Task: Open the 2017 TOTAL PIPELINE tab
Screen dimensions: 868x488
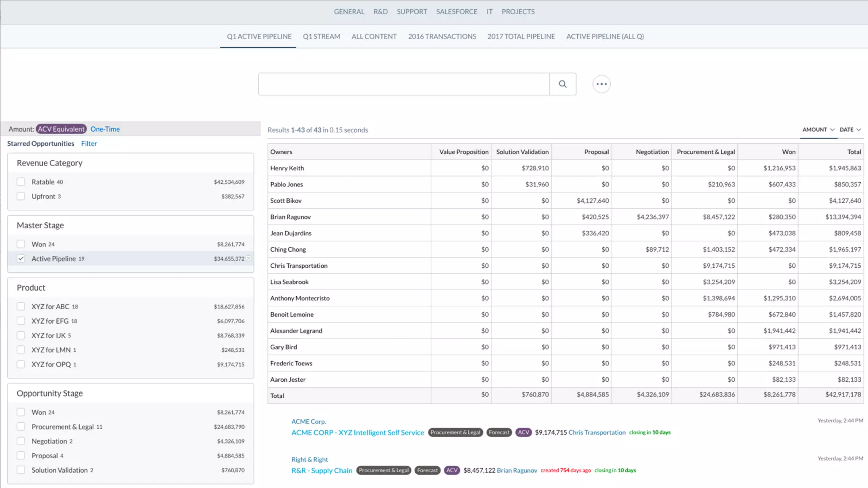Action: (x=521, y=36)
